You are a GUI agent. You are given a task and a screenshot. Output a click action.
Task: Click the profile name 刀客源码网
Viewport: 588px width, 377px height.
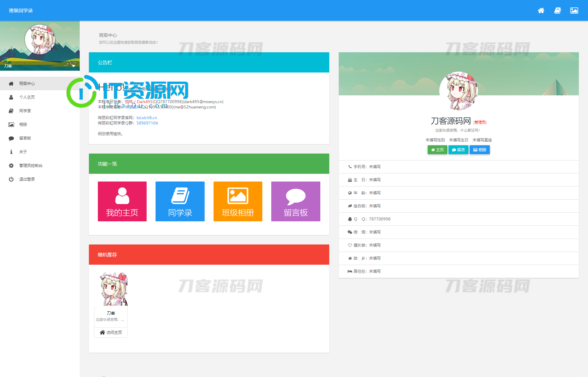click(451, 121)
